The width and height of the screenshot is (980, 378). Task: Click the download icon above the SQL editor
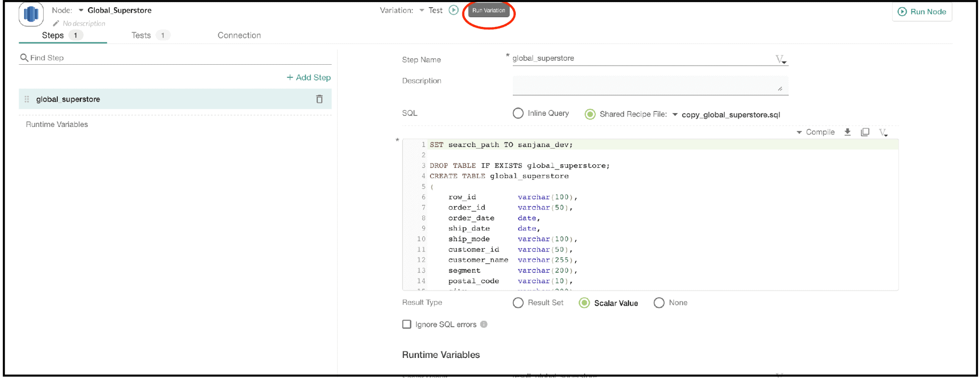[x=847, y=132]
